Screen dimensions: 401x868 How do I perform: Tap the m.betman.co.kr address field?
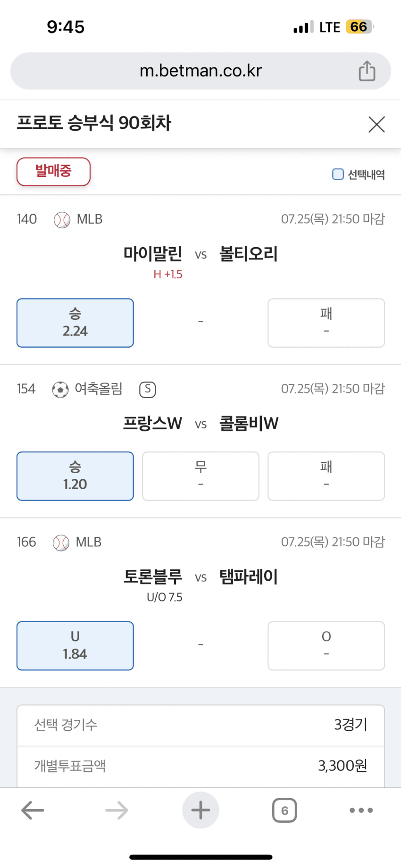coord(200,71)
